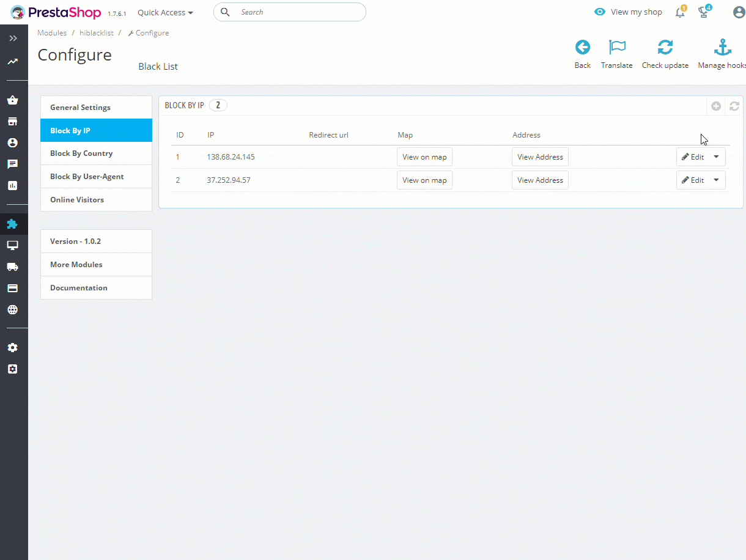
Task: Click the Address column header
Action: coord(526,135)
